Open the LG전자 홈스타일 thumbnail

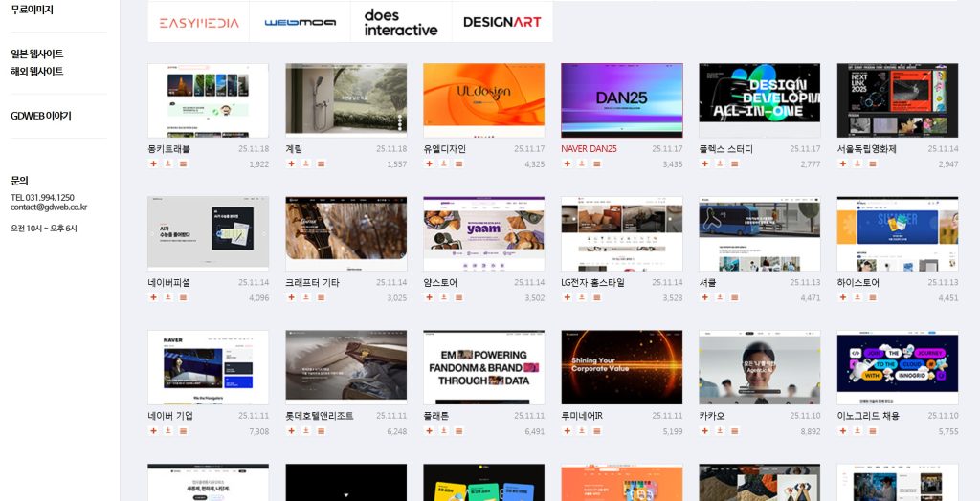621,234
